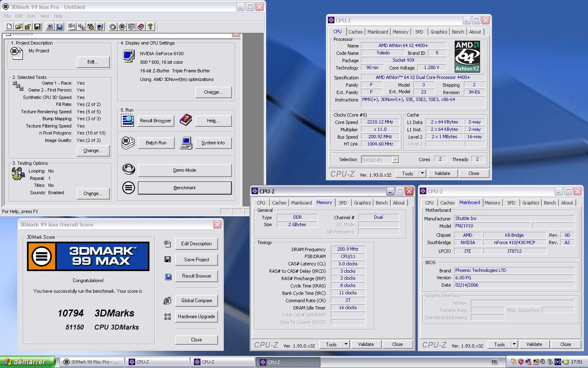Click the yellow question mark toolbar icon
588x368 pixels.
(150, 27)
